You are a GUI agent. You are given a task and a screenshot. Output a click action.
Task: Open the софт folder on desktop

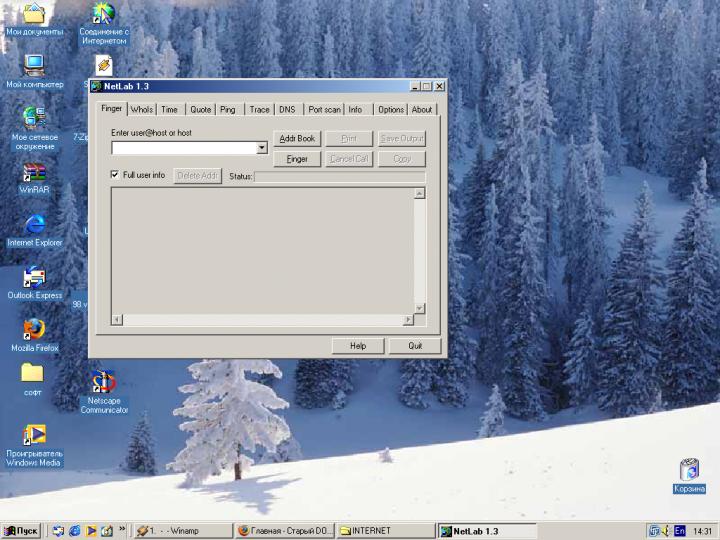point(33,374)
